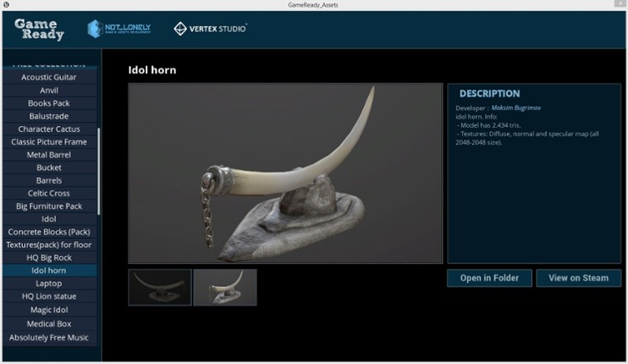This screenshot has height=364, width=628.
Task: Click the Game Ready logo
Action: pos(39,30)
